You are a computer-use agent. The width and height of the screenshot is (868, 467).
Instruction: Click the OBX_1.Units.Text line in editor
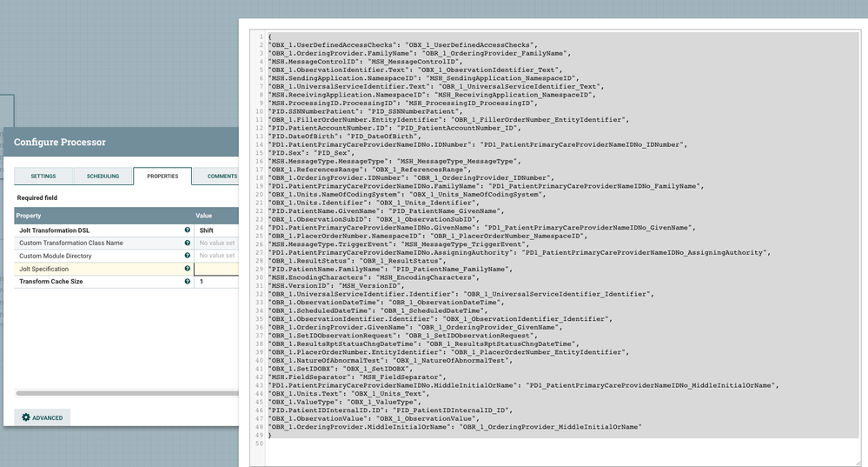coord(348,394)
